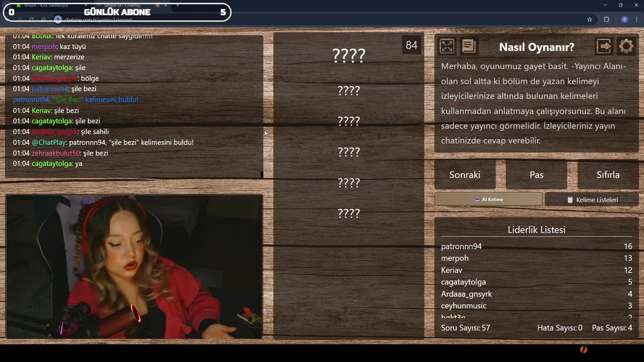644x362 pixels.
Task: Bookmark this page with the star icon
Action: click(590, 20)
